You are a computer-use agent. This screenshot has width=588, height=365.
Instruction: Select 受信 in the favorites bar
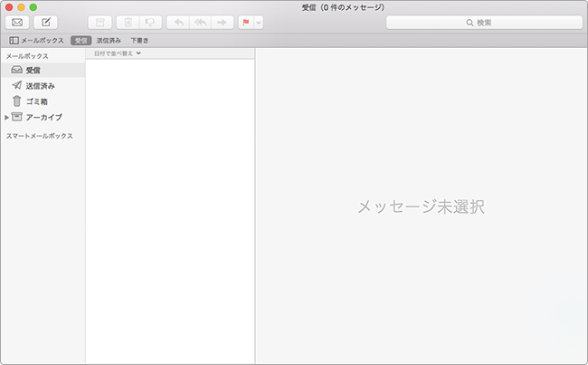[81, 41]
